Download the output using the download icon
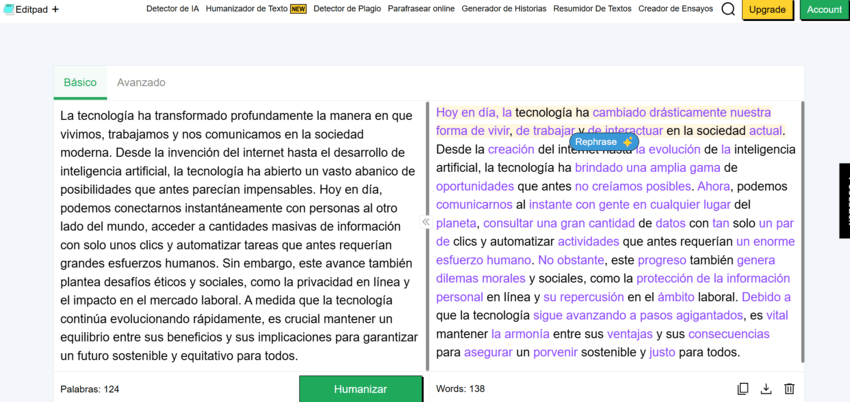Image resolution: width=850 pixels, height=402 pixels. [766, 388]
